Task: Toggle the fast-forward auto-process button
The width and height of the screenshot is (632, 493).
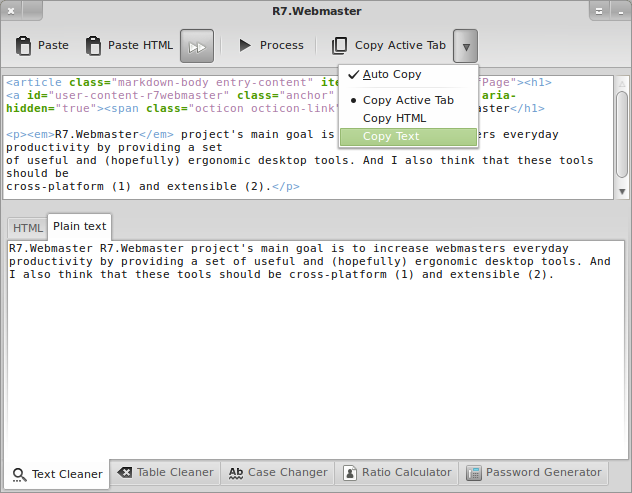Action: pyautogui.click(x=197, y=46)
